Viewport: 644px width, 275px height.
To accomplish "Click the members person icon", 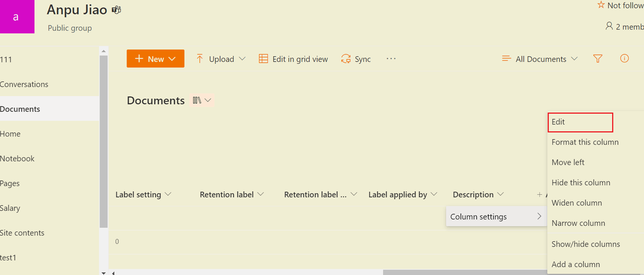I will 609,26.
